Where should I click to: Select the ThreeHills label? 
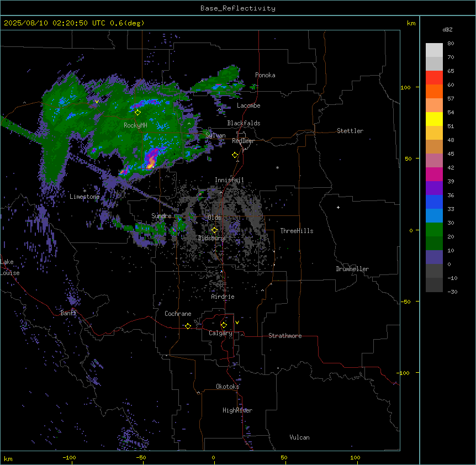pyautogui.click(x=297, y=231)
